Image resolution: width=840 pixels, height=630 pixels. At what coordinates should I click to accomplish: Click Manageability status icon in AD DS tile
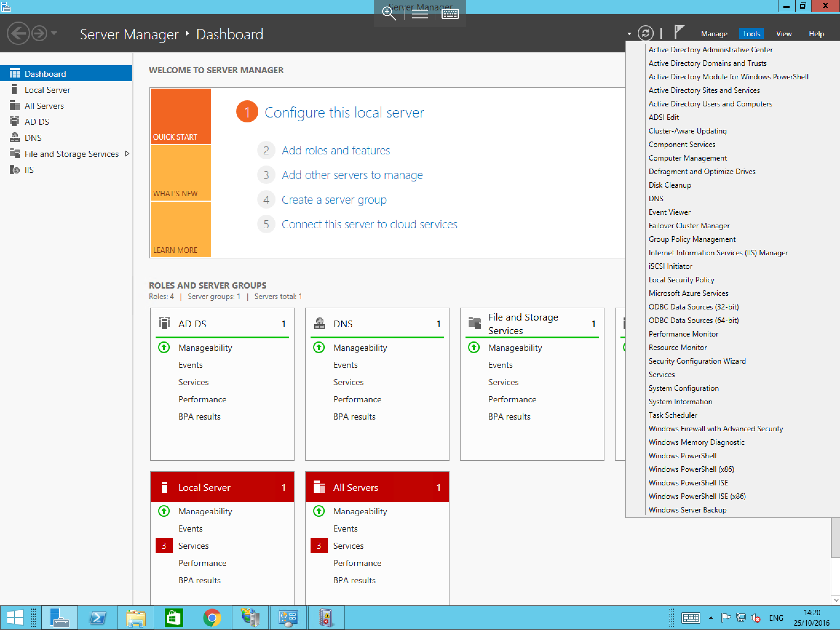164,347
